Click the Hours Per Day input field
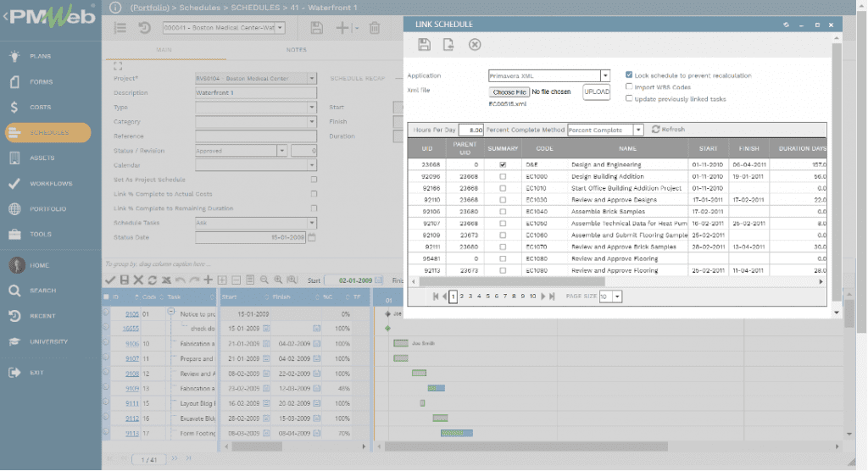 [471, 130]
